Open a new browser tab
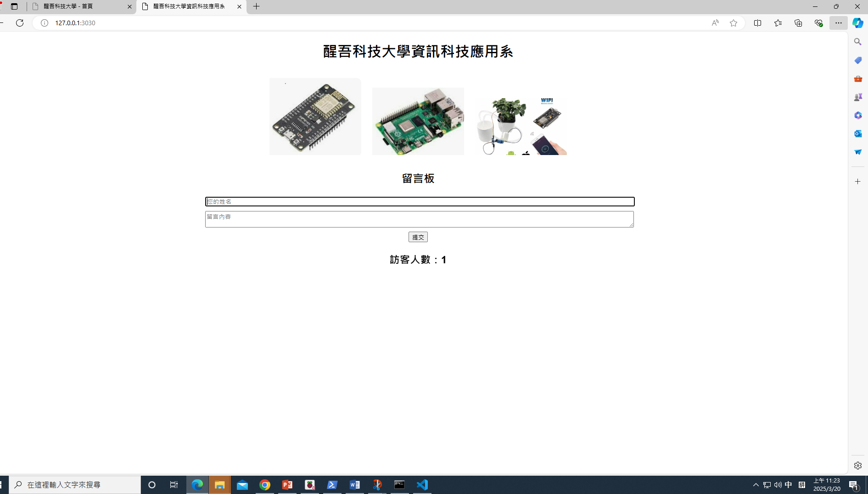Screen dimensions: 868x494 pos(257,6)
